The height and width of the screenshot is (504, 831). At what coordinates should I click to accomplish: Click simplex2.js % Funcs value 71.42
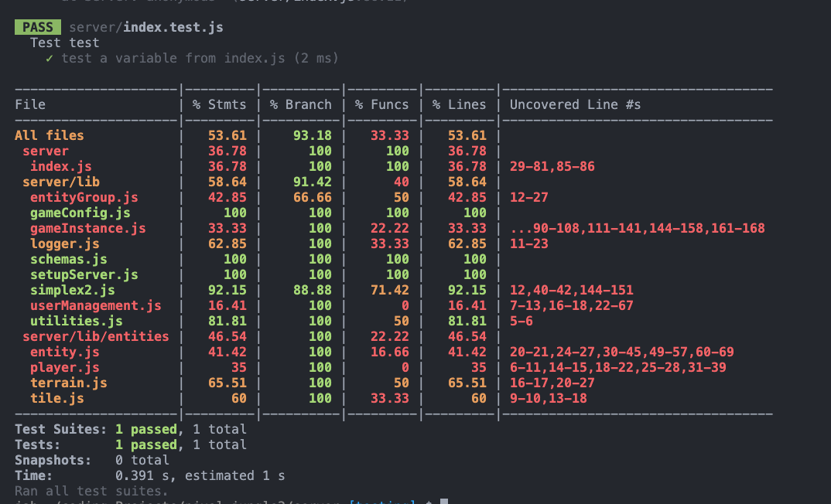pos(389,290)
